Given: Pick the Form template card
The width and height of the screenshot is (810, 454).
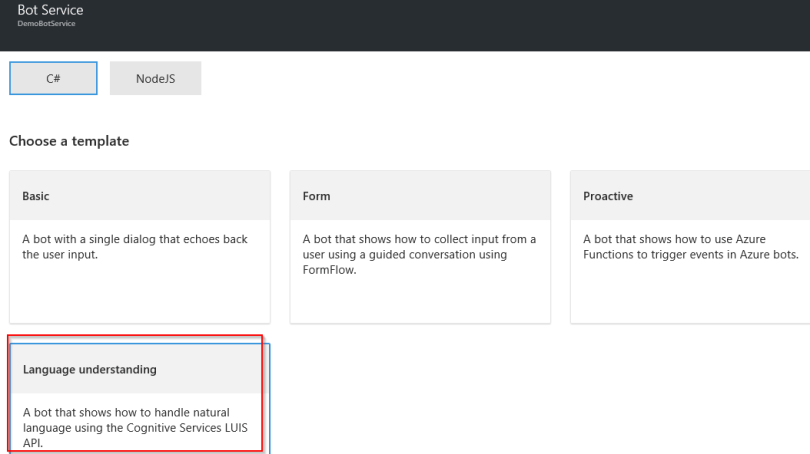Looking at the screenshot, I should click(x=420, y=246).
